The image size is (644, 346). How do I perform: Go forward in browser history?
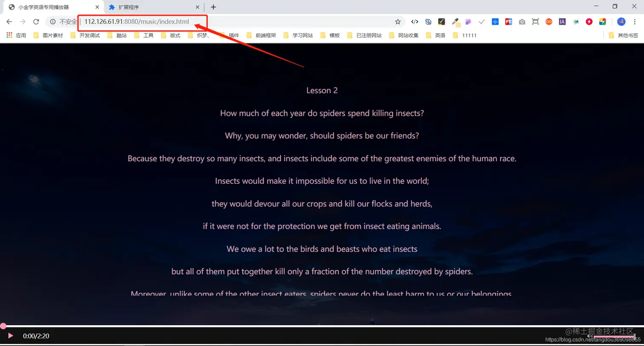pyautogui.click(x=23, y=22)
